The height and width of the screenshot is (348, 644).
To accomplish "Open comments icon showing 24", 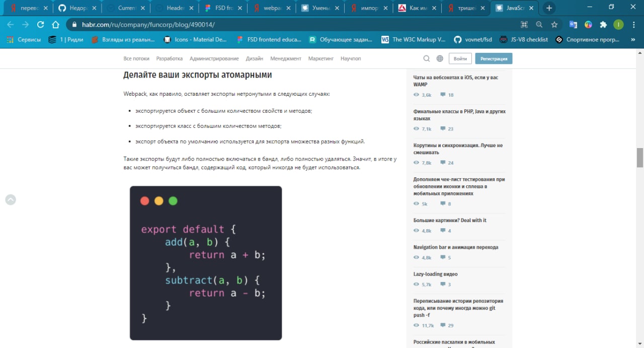I will pos(443,163).
